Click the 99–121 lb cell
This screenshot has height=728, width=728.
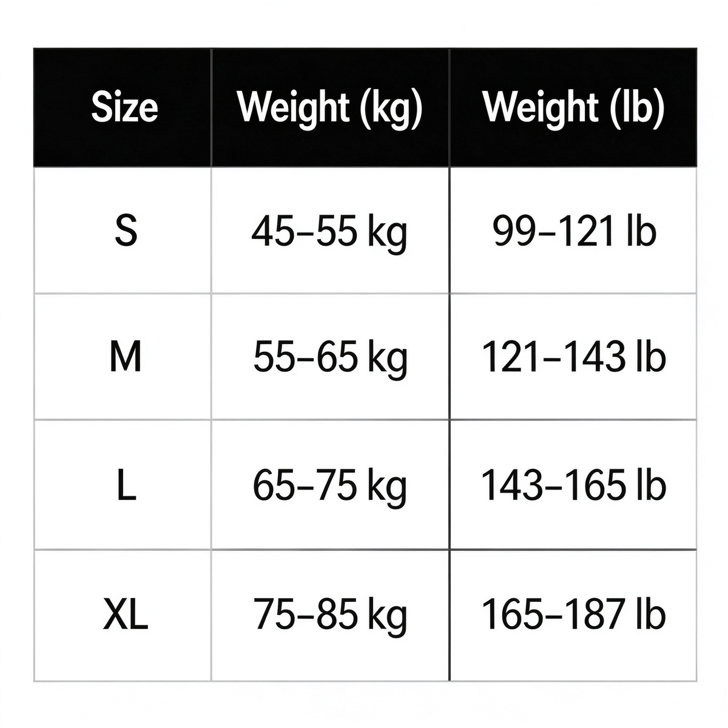573,231
